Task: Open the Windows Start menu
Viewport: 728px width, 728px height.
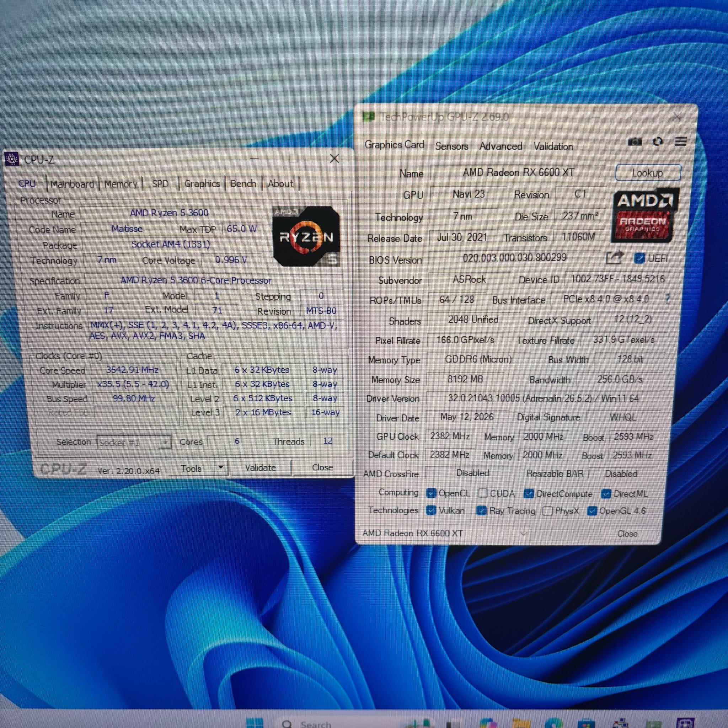Action: pyautogui.click(x=255, y=723)
